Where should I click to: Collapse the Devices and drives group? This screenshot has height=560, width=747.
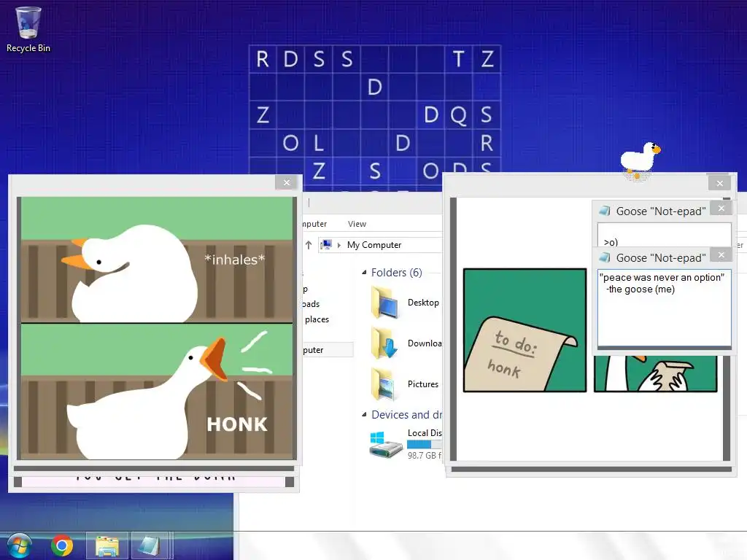click(x=364, y=415)
